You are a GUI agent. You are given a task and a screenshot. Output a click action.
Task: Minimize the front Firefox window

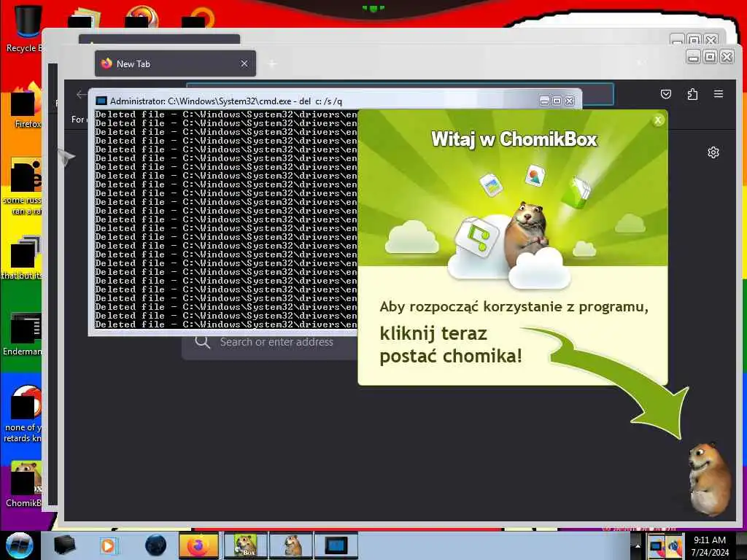pyautogui.click(x=694, y=57)
